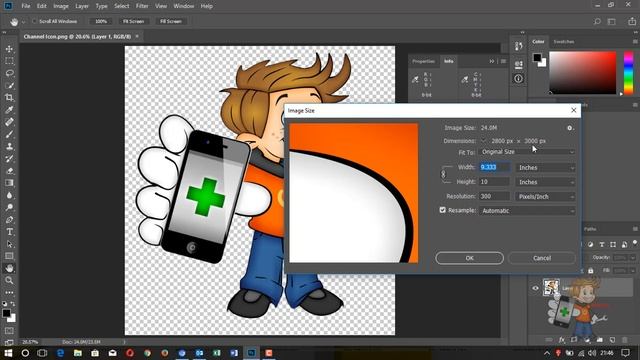
Task: Click the Fit Screen button
Action: pyautogui.click(x=133, y=21)
